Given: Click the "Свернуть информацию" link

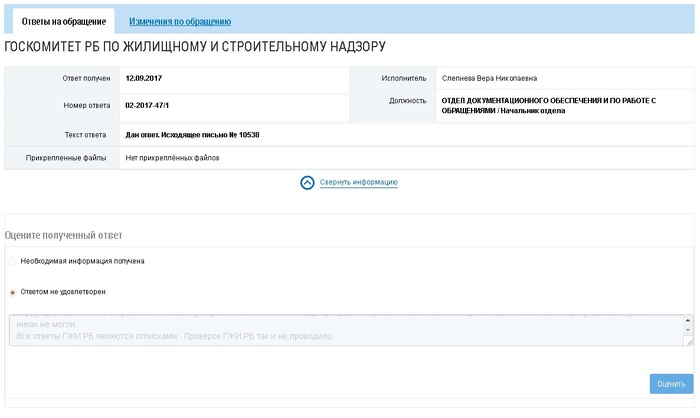Looking at the screenshot, I should pos(359,183).
